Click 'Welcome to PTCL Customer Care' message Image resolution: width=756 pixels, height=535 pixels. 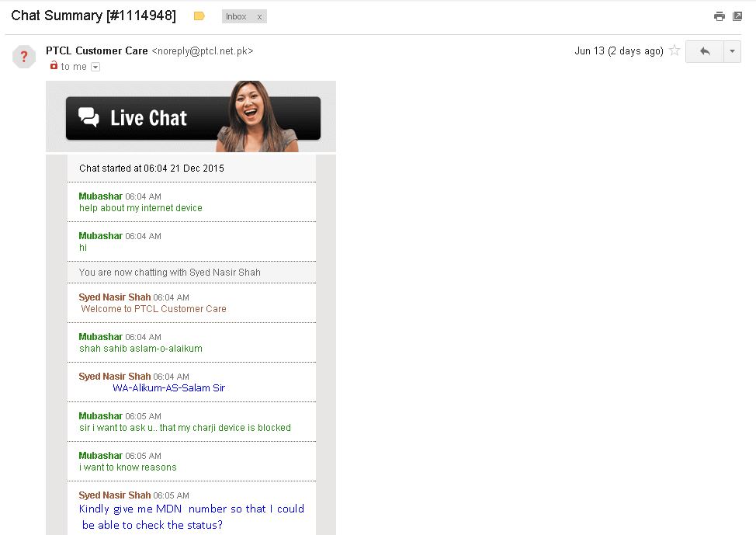click(x=154, y=309)
